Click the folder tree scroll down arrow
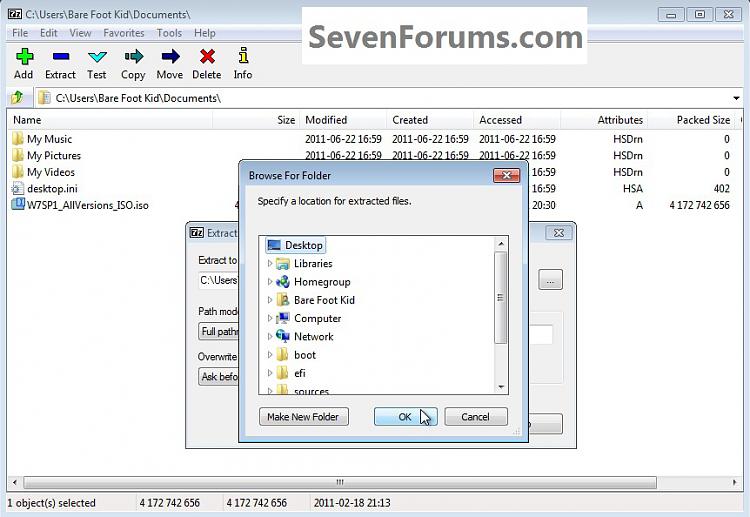Viewport: 750px width, 517px height. click(x=501, y=386)
